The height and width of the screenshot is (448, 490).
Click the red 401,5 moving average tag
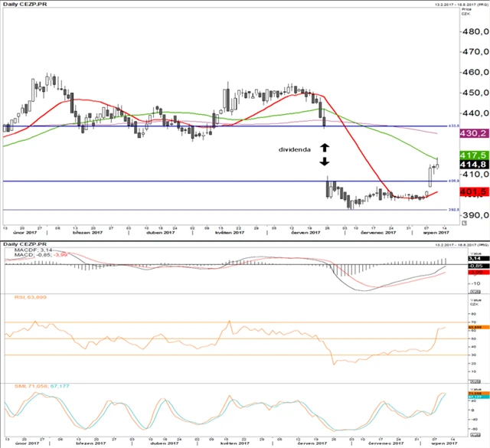tap(474, 191)
